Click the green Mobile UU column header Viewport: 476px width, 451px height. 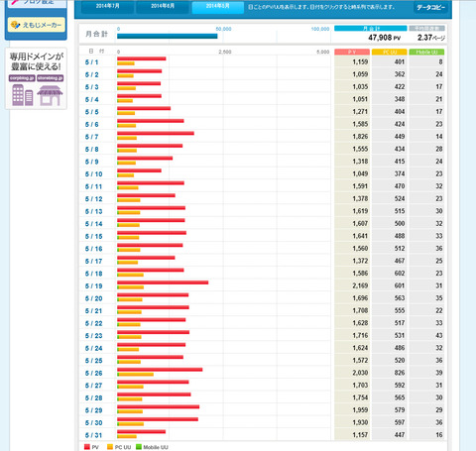coord(426,52)
